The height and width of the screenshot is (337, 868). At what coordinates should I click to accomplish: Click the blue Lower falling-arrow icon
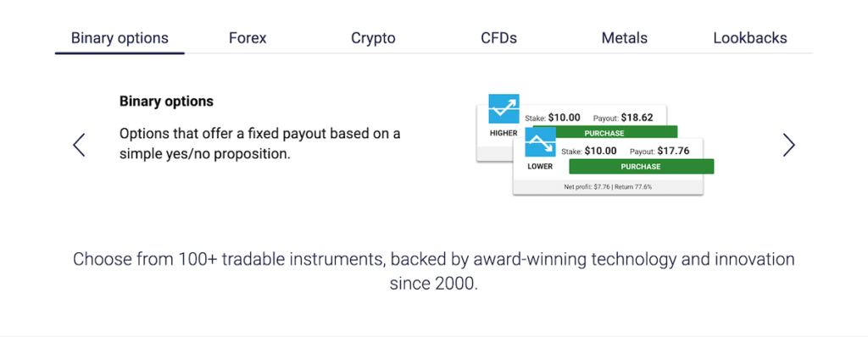coord(540,142)
